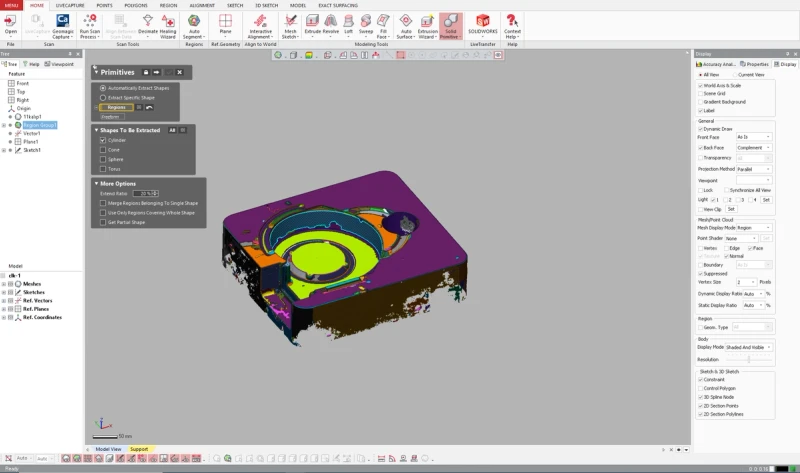This screenshot has height=473, width=800.
Task: Enable the Sphere shape checkbox
Action: coord(103,160)
